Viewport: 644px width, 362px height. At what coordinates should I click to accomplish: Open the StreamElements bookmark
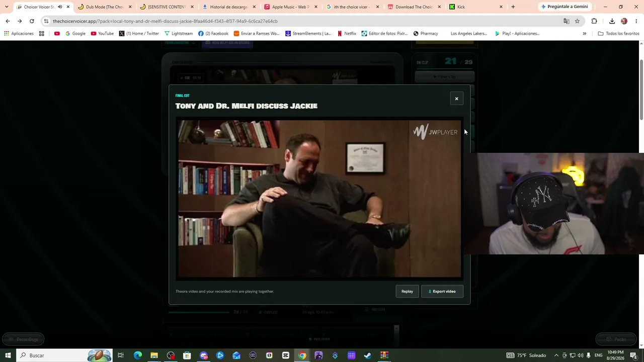pos(308,34)
